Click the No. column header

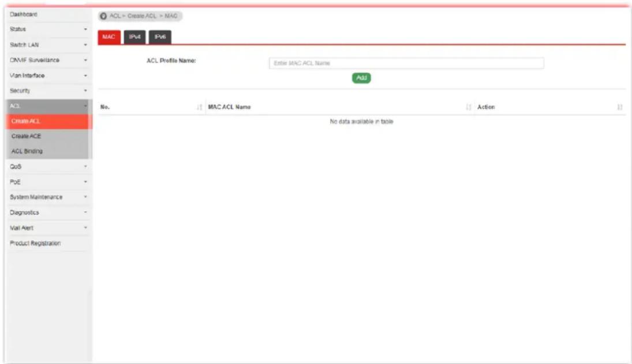(x=105, y=107)
